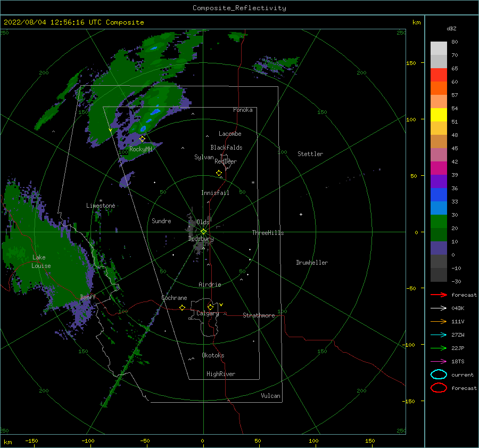The height and width of the screenshot is (448, 479).
Task: Click yellow radar-center diamond between Olds and Didsbury
Action: tap(203, 232)
